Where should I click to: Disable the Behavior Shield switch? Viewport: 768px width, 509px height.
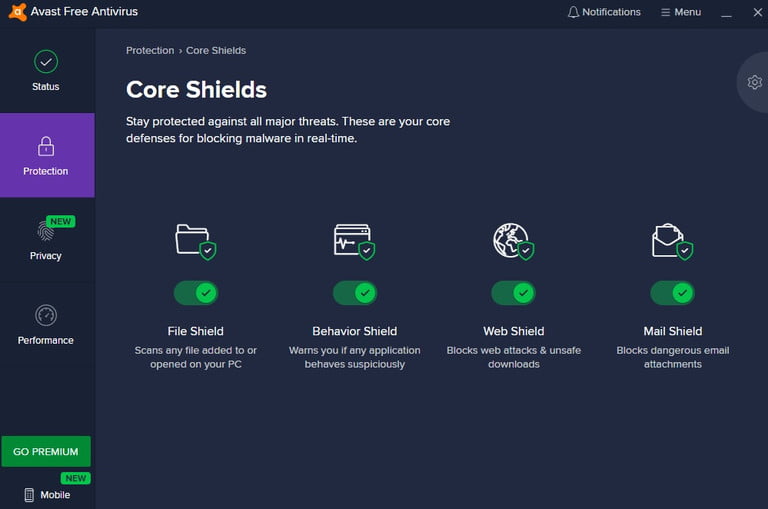(354, 293)
